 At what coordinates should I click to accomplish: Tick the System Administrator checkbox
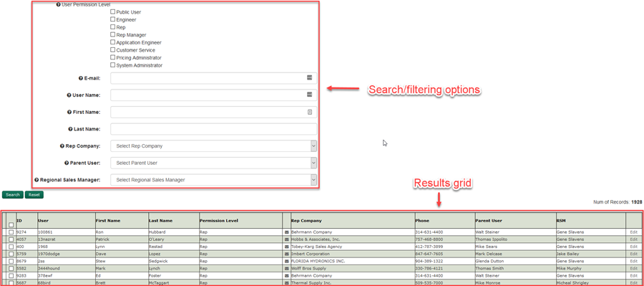tap(112, 65)
